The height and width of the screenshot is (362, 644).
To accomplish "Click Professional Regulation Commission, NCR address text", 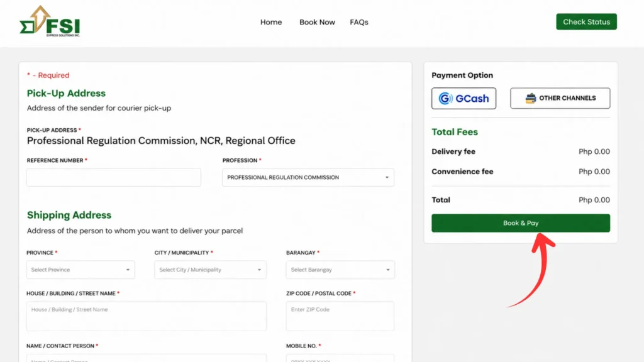I will coord(161,141).
